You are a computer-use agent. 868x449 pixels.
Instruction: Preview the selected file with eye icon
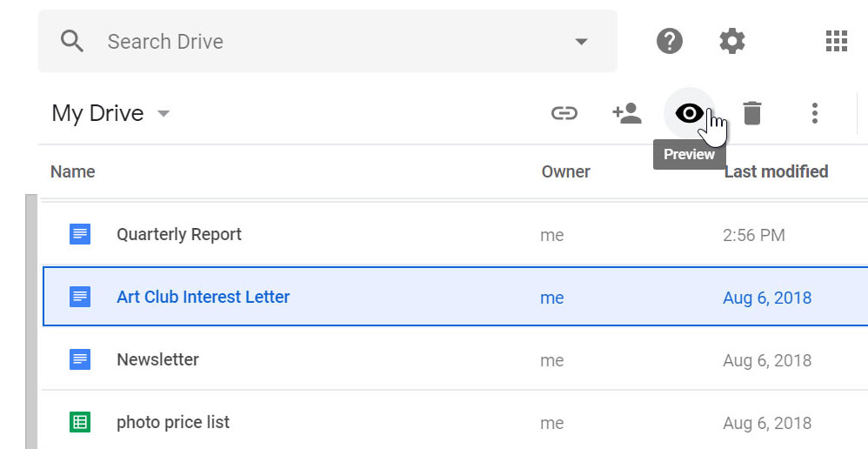pyautogui.click(x=689, y=113)
